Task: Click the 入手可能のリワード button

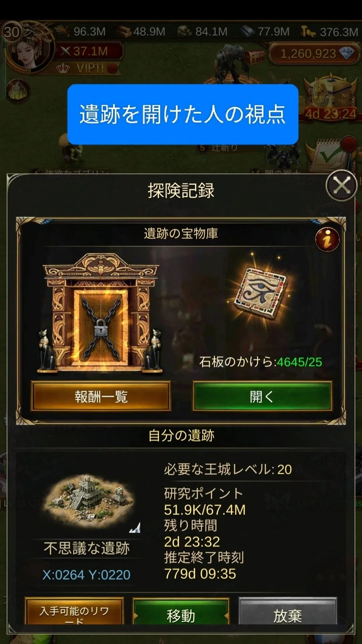Action: [74, 612]
